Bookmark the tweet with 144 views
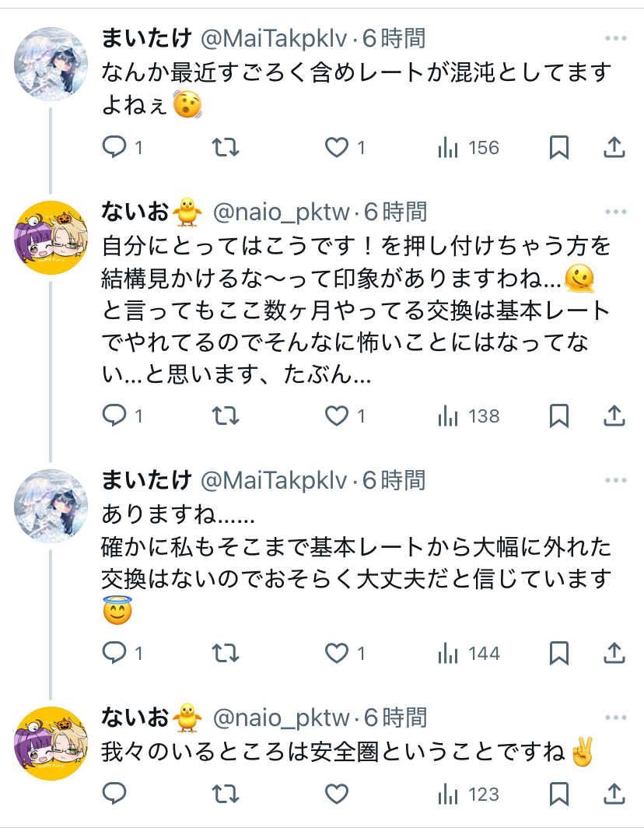Viewport: 644px width, 828px height. coord(558,653)
